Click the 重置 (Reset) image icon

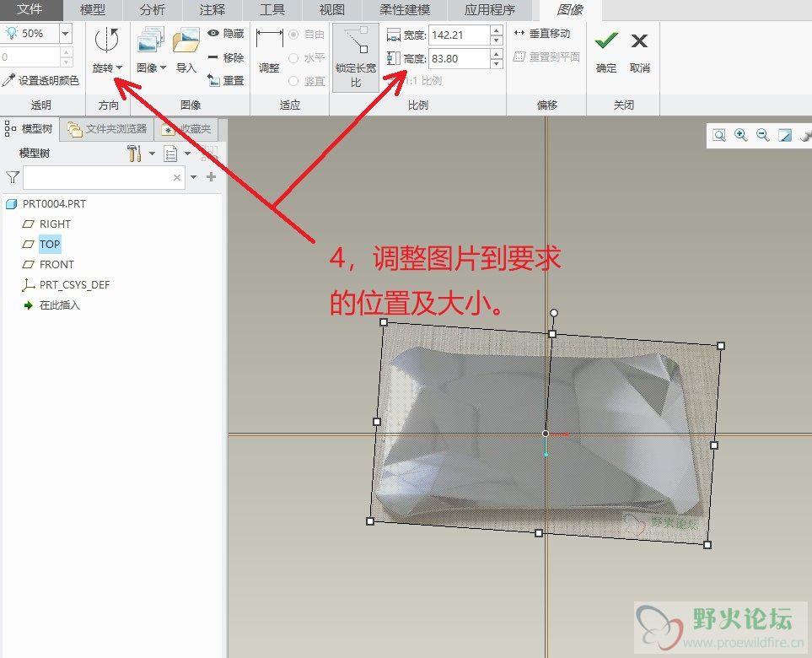225,80
